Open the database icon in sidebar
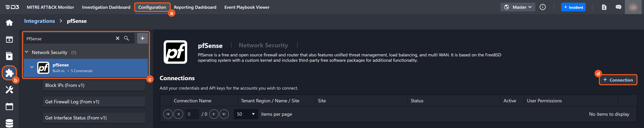The width and height of the screenshot is (644, 128). 9,123
